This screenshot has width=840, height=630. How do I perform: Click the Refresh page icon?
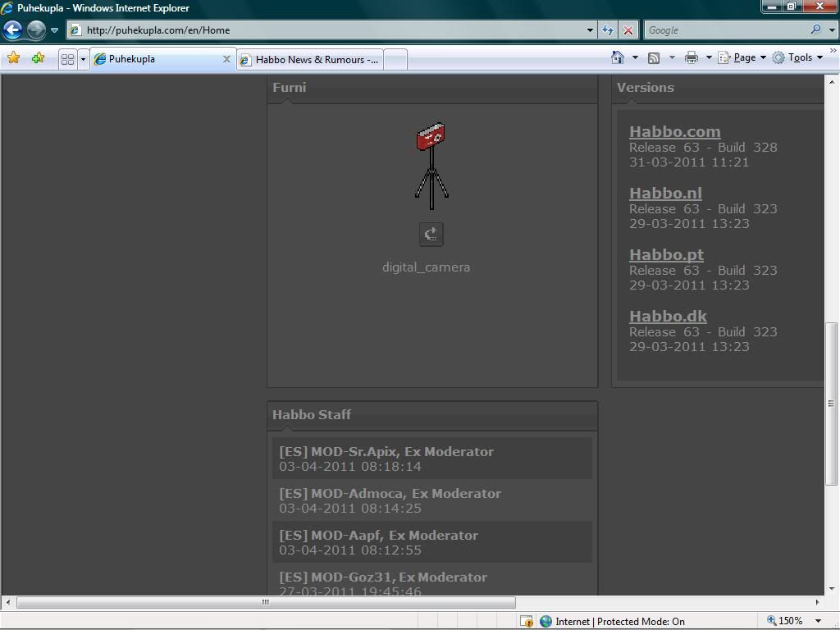pyautogui.click(x=608, y=30)
